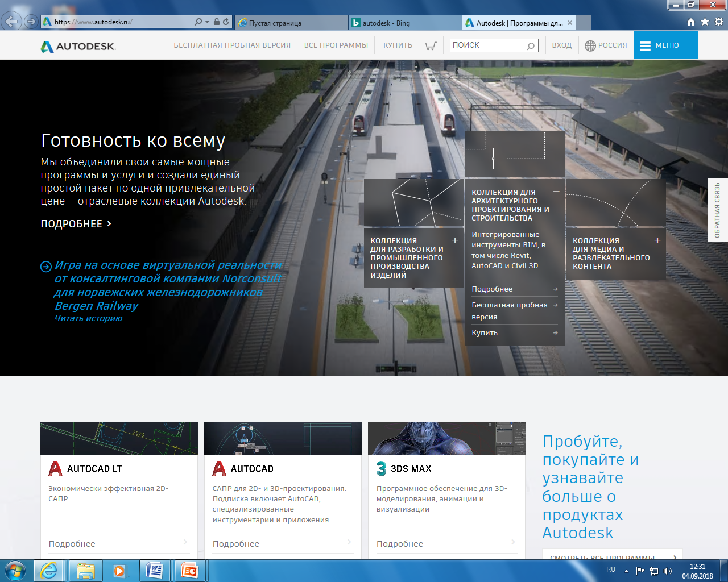Screen dimensions: 728x582
Task: Click the search magnifier icon in ПОИСК field
Action: tap(531, 45)
